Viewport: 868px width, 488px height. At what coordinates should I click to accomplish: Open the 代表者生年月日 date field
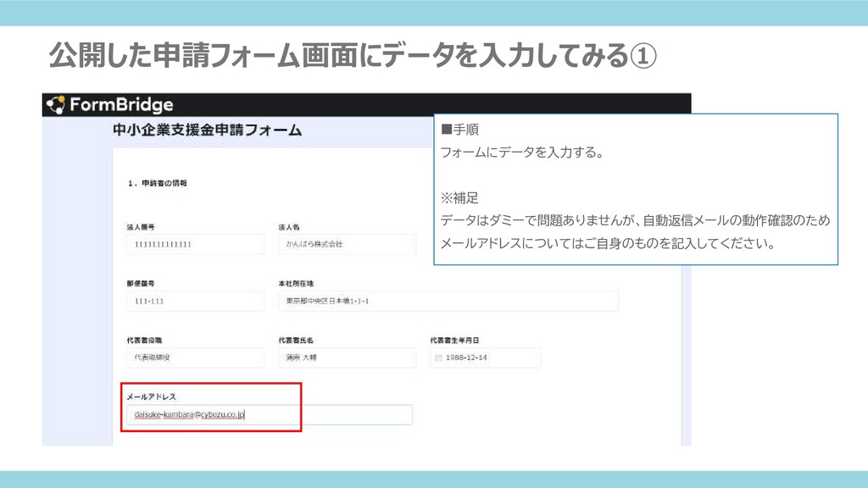tap(486, 358)
